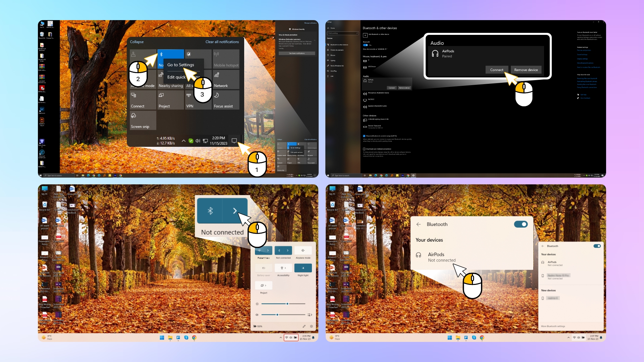Toggle Night light in Windows 11 quick settings
Image resolution: width=644 pixels, height=362 pixels.
[x=303, y=268]
